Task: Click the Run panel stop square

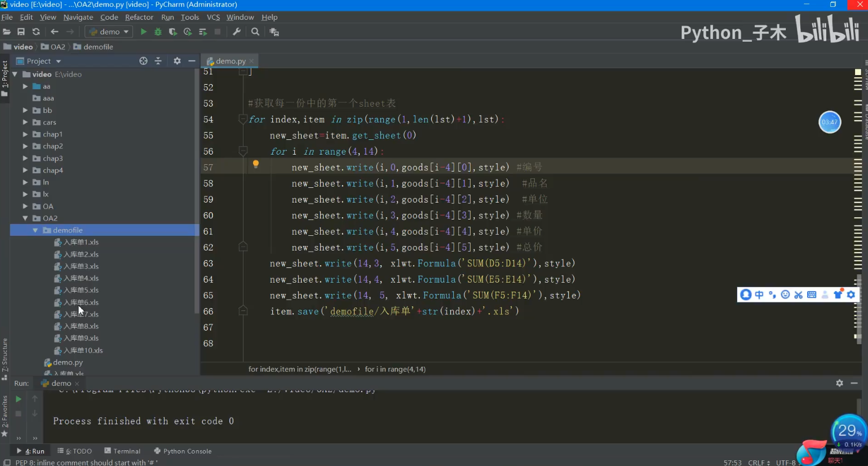Action: click(18, 414)
